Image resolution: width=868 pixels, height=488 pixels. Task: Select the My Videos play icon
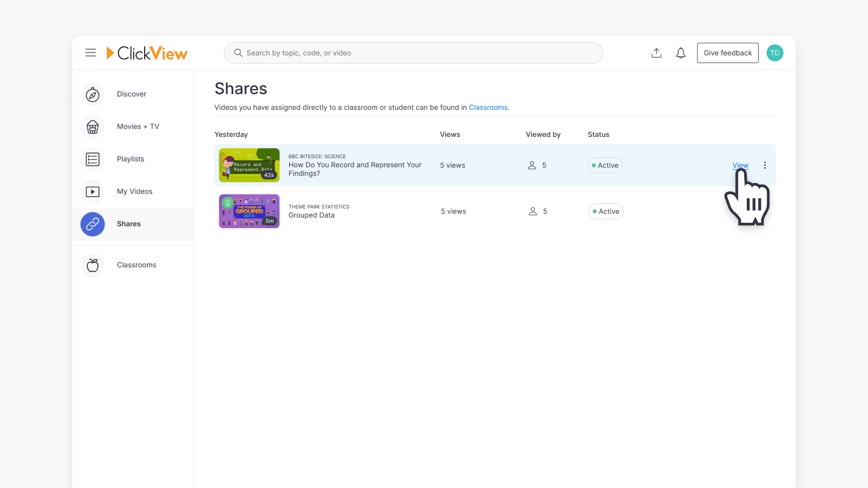pos(92,192)
